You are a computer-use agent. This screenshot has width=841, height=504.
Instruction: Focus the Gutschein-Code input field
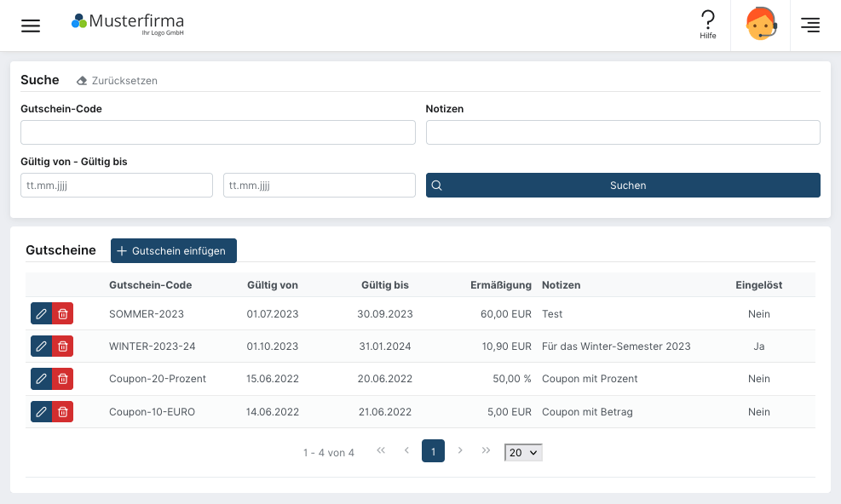point(217,132)
